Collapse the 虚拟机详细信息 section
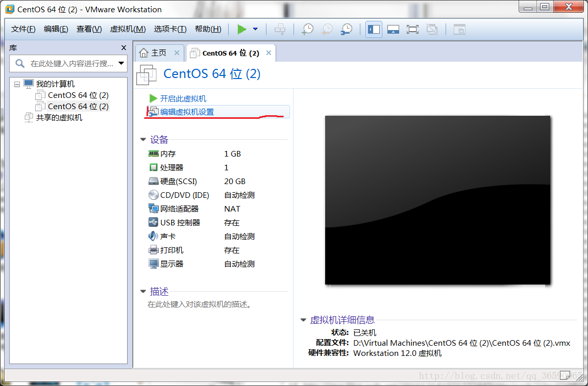The image size is (588, 386). [303, 320]
